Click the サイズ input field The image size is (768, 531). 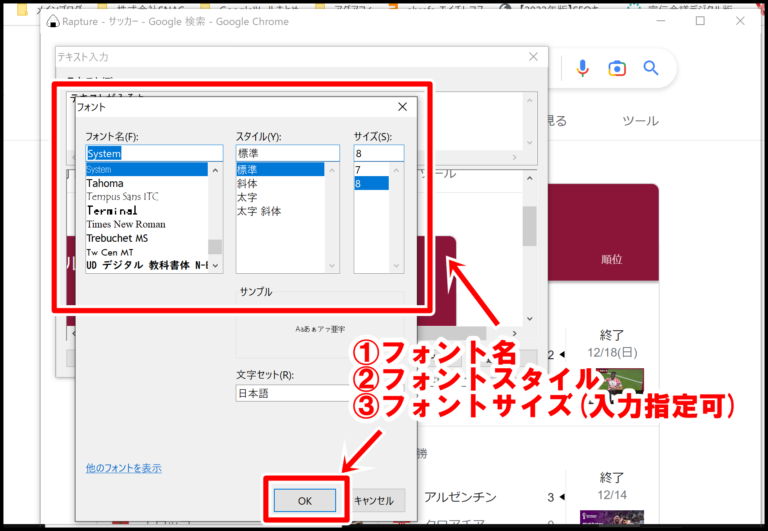click(x=379, y=153)
